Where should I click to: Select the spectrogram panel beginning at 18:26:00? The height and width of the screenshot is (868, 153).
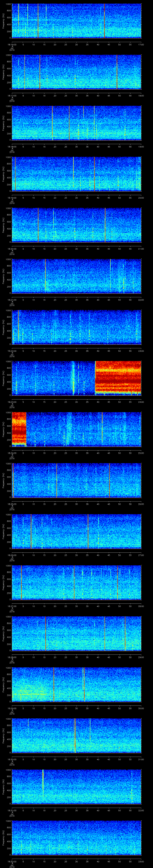point(76,531)
